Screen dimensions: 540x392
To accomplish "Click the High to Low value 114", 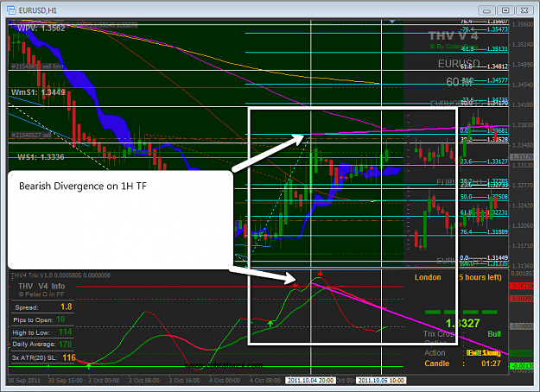I will [x=65, y=332].
